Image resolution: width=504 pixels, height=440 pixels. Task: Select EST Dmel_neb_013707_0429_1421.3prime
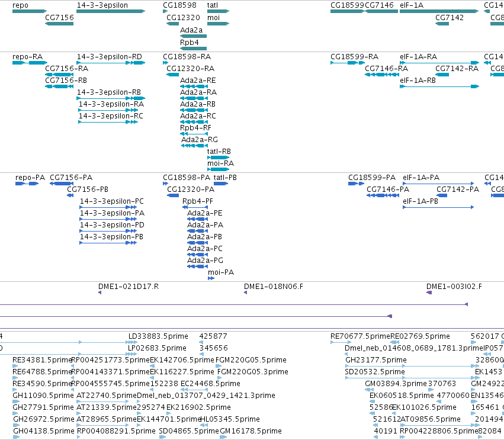point(206,396)
